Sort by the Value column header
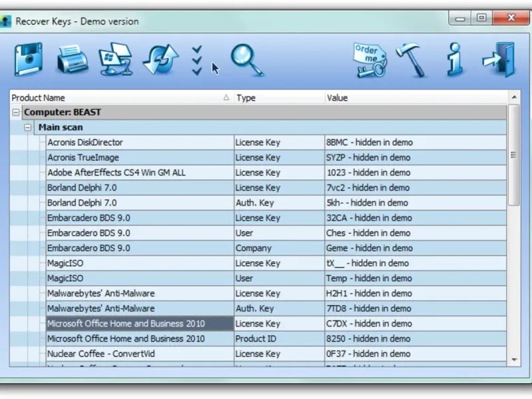The height and width of the screenshot is (399, 532). pos(416,98)
